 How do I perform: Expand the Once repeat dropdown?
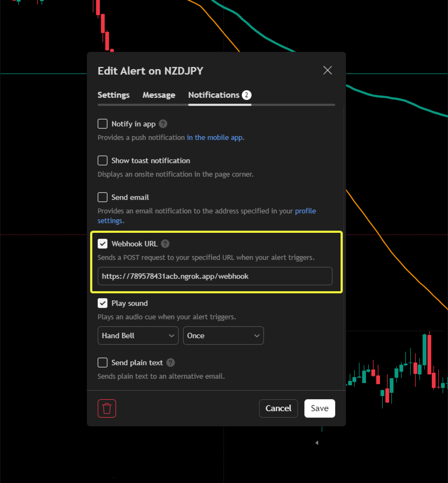tap(223, 336)
